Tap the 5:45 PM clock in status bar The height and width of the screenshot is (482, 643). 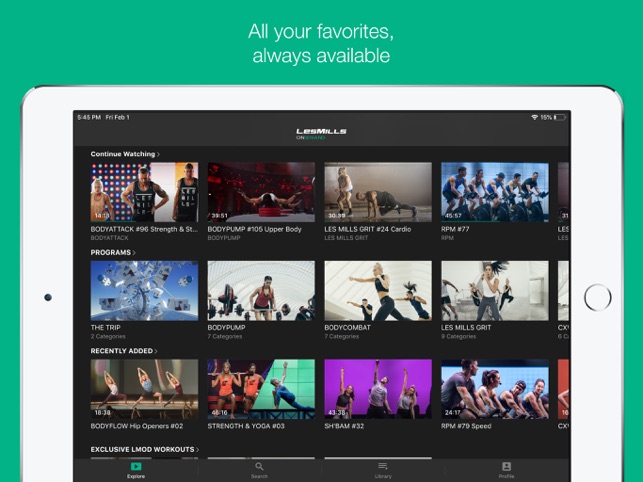point(89,117)
